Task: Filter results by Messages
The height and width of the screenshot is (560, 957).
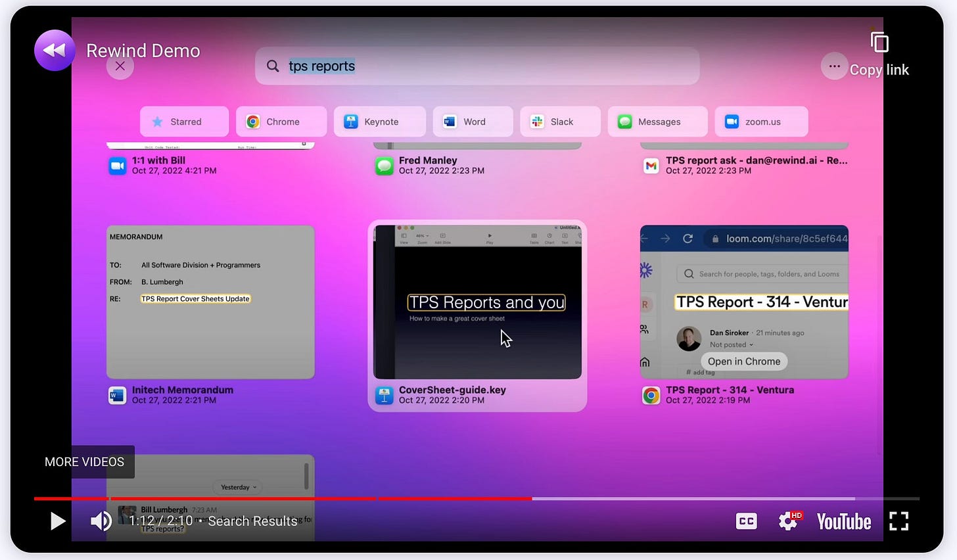Action: pos(657,122)
